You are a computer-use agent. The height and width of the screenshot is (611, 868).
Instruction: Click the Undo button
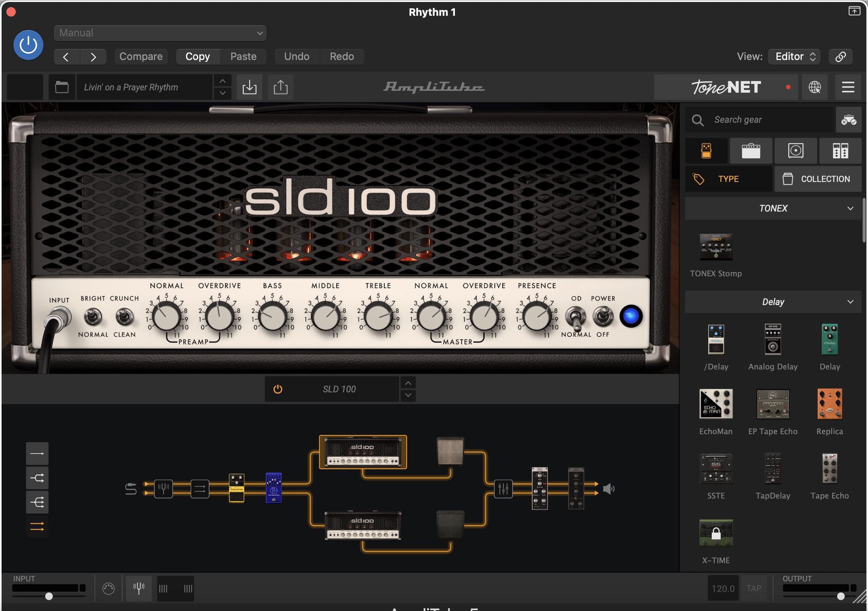tap(297, 57)
